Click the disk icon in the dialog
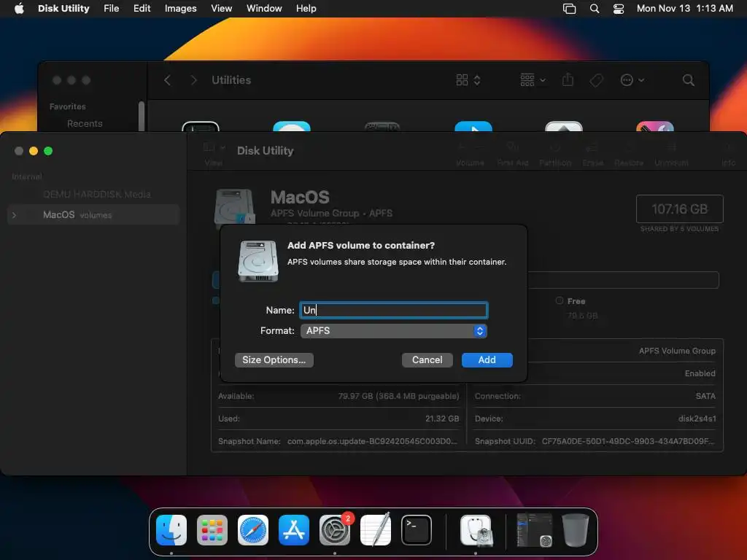Viewport: 747px width, 560px height. pyautogui.click(x=258, y=261)
